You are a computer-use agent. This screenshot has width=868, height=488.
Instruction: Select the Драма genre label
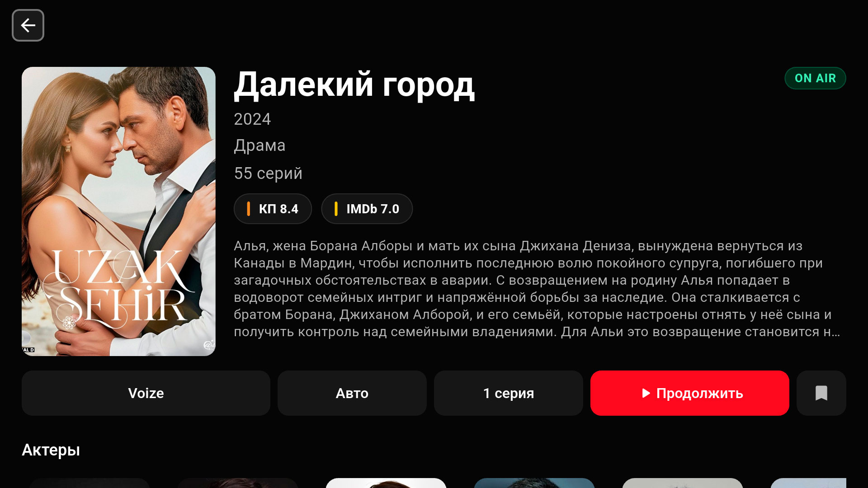click(x=259, y=145)
